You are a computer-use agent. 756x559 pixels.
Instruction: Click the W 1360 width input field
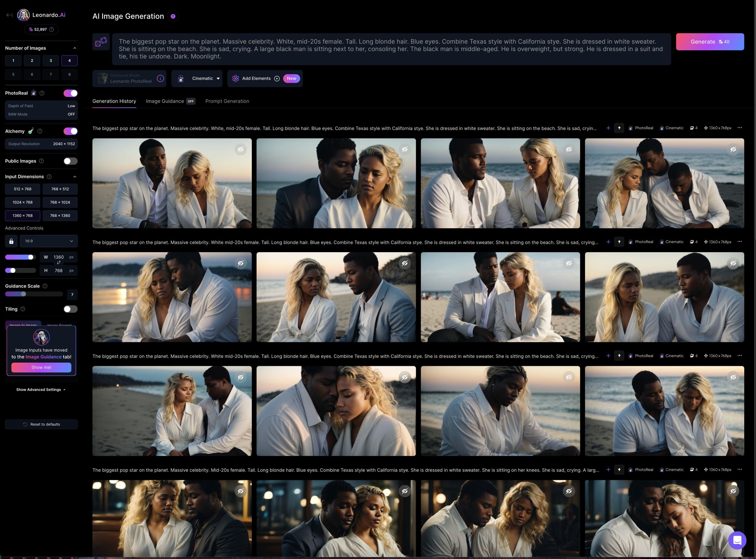click(x=58, y=257)
